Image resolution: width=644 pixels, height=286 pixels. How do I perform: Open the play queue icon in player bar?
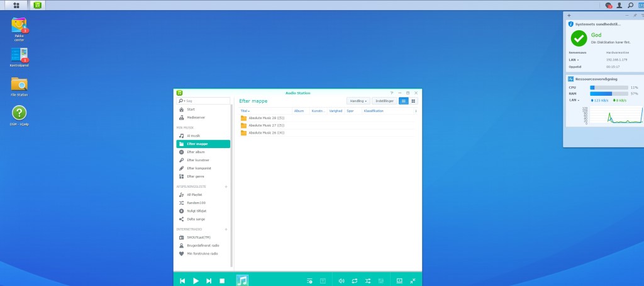pyautogui.click(x=309, y=281)
